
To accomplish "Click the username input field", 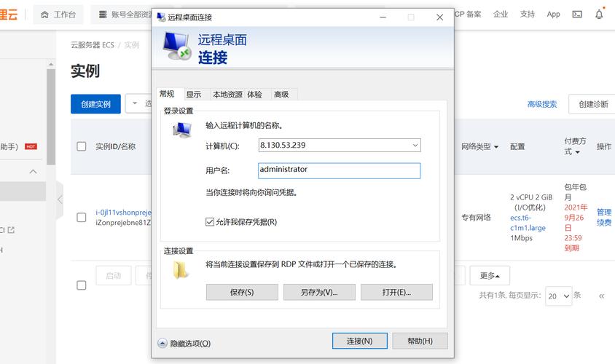I will pos(340,171).
